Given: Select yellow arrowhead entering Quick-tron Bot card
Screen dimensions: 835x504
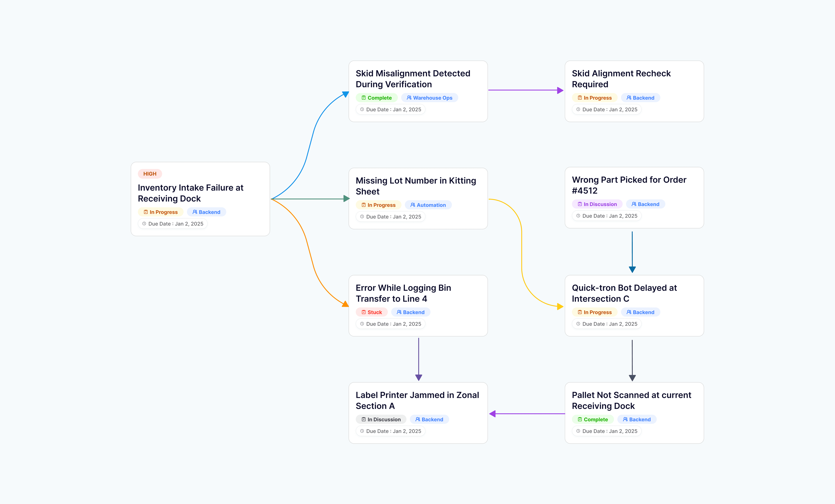Looking at the screenshot, I should [x=560, y=306].
